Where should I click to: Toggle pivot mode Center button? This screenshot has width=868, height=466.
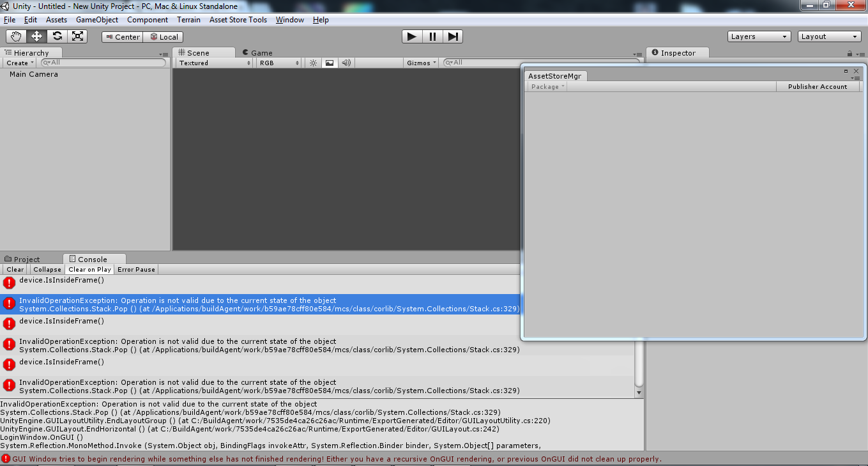click(122, 37)
